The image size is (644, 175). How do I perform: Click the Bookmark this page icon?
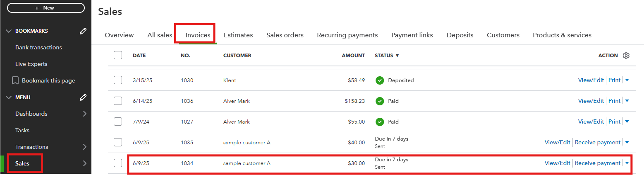[x=15, y=80]
